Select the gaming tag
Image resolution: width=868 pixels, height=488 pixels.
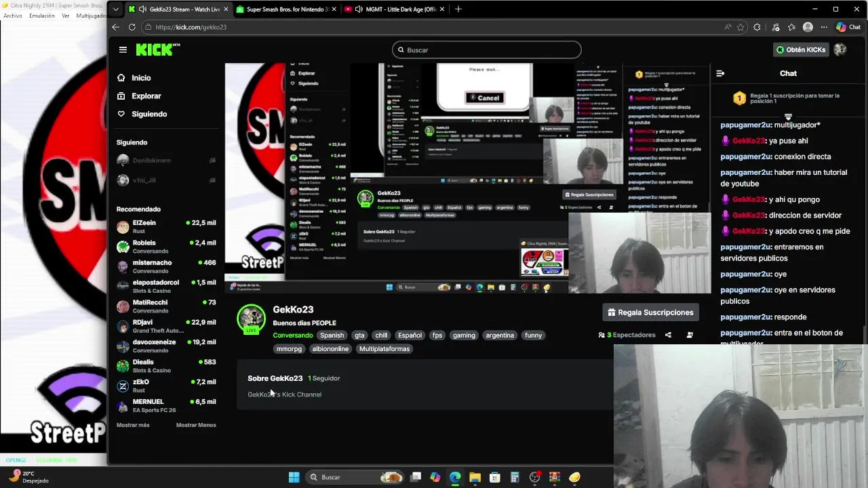pos(464,335)
